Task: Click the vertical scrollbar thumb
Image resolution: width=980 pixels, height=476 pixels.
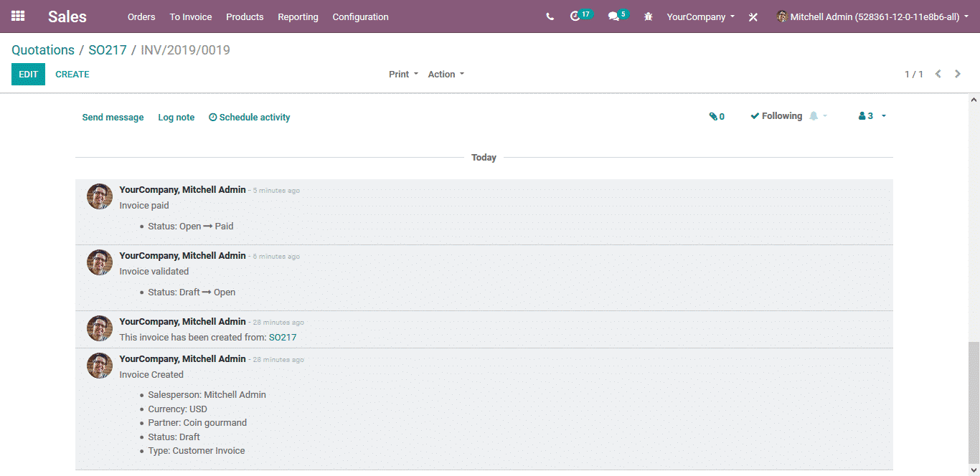Action: click(x=974, y=401)
